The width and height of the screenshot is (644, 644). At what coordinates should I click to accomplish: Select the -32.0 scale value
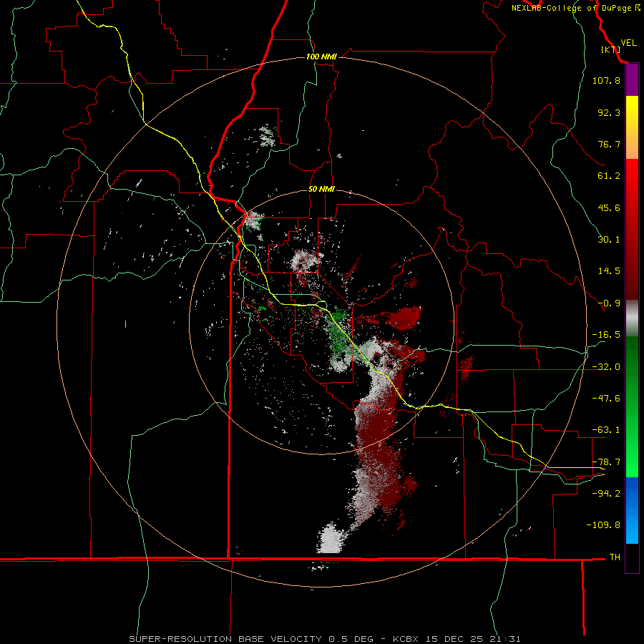(606, 367)
